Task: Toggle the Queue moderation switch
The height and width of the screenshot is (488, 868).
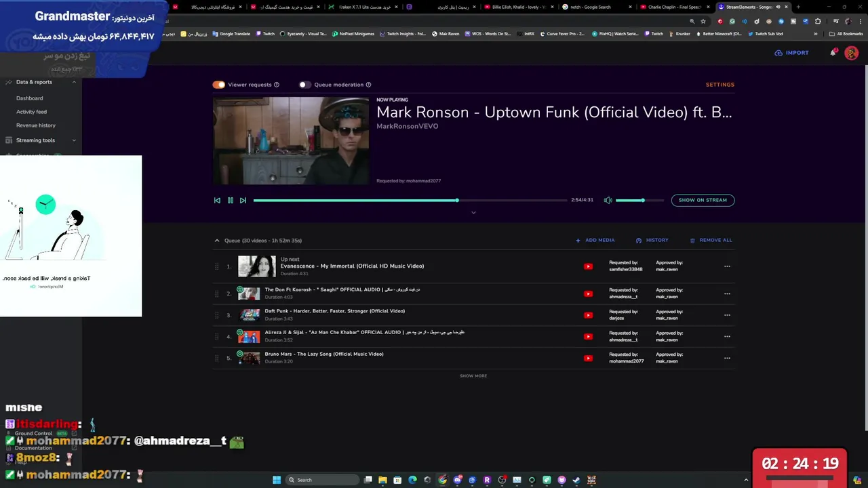Action: coord(304,85)
